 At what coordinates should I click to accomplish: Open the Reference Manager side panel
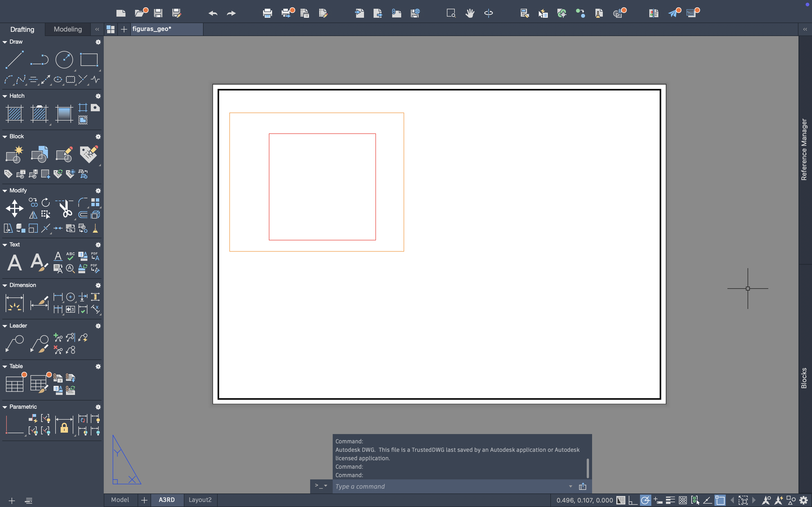(x=804, y=149)
